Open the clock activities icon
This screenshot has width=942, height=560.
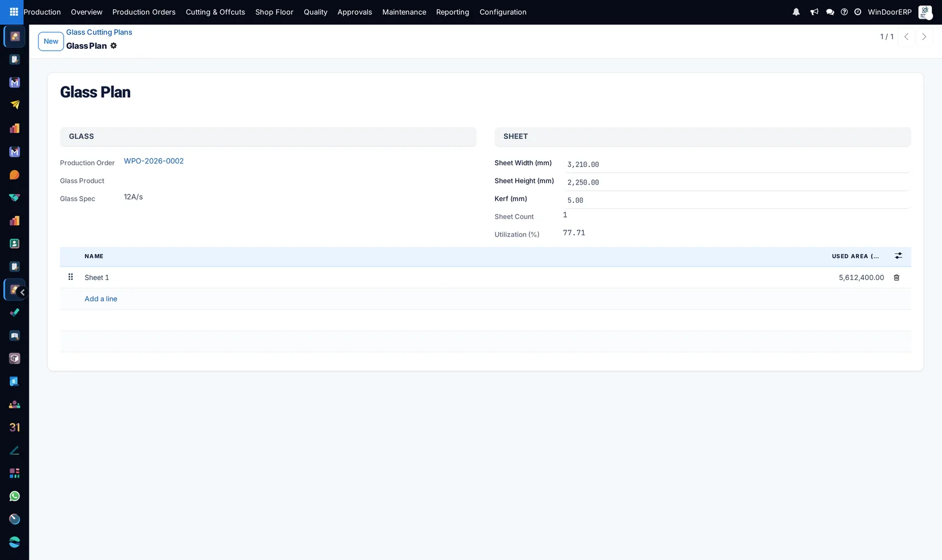[858, 12]
